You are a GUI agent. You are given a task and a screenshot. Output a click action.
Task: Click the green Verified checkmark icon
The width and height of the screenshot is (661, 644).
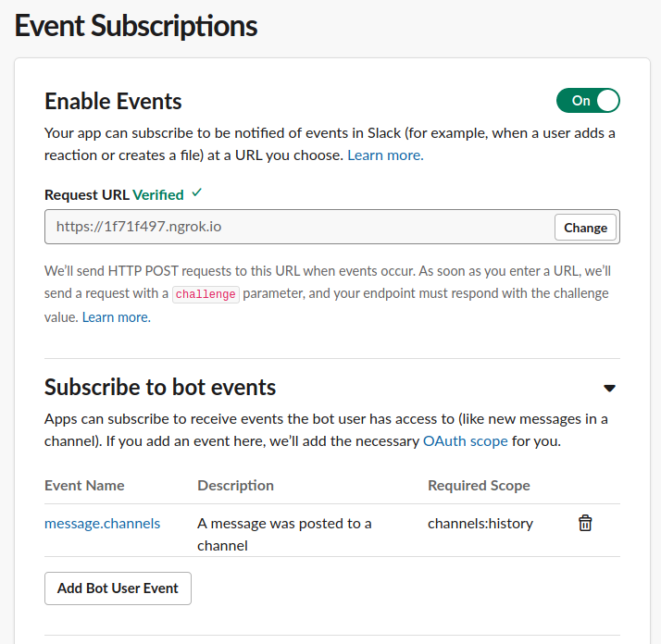pyautogui.click(x=197, y=193)
